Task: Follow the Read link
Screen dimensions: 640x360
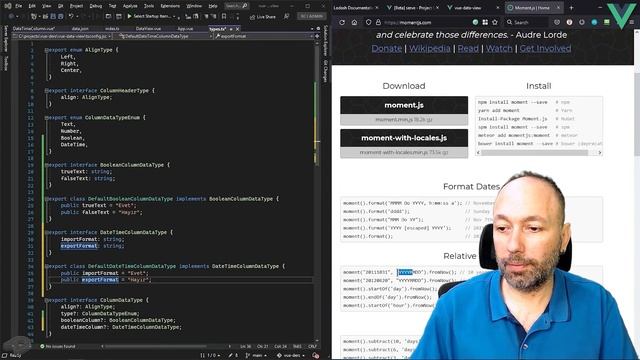Action: coord(468,48)
